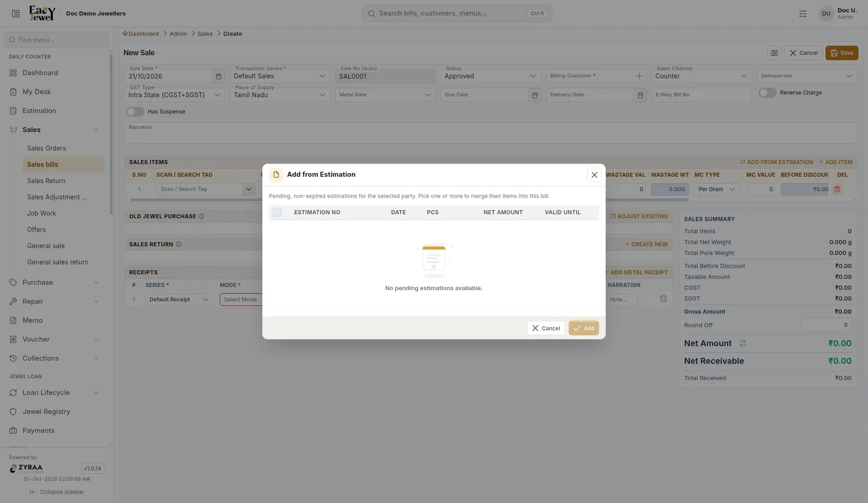Image resolution: width=868 pixels, height=503 pixels.
Task: Open the Delivery Date calendar picker
Action: [640, 95]
